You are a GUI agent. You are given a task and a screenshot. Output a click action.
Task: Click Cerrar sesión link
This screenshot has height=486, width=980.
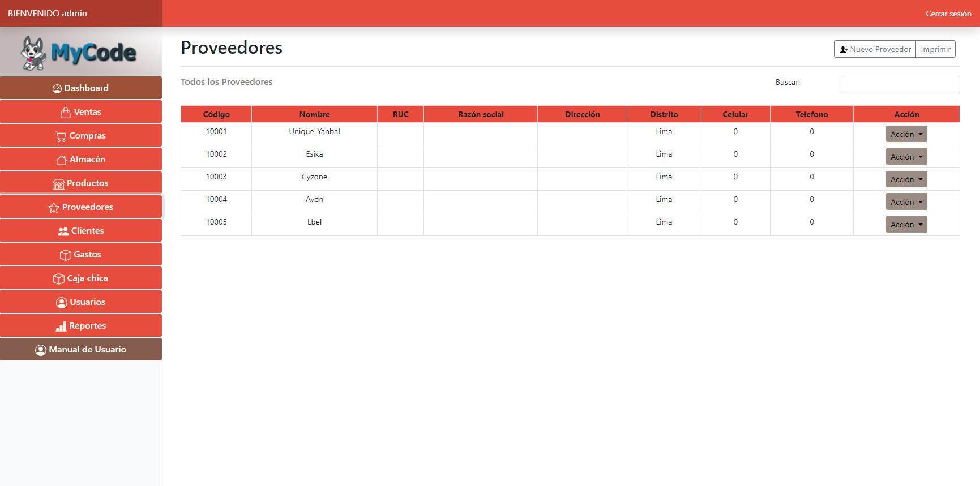point(948,14)
